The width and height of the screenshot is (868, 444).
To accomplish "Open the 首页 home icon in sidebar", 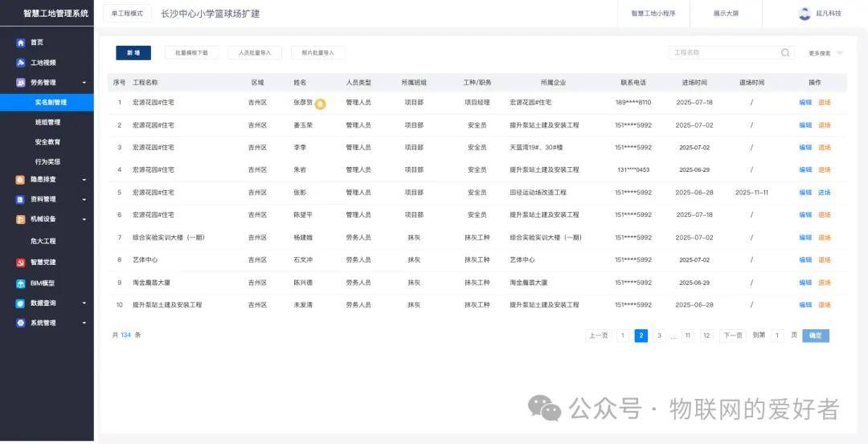I will pyautogui.click(x=20, y=43).
